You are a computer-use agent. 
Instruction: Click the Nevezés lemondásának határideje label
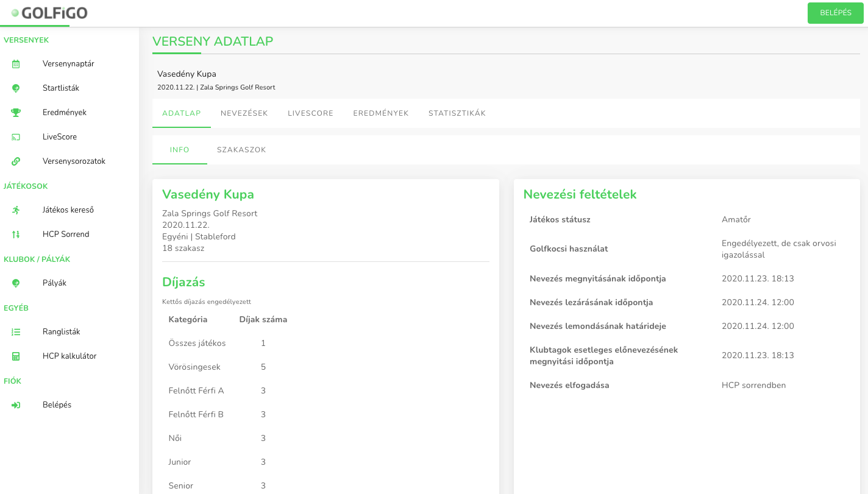pyautogui.click(x=598, y=326)
